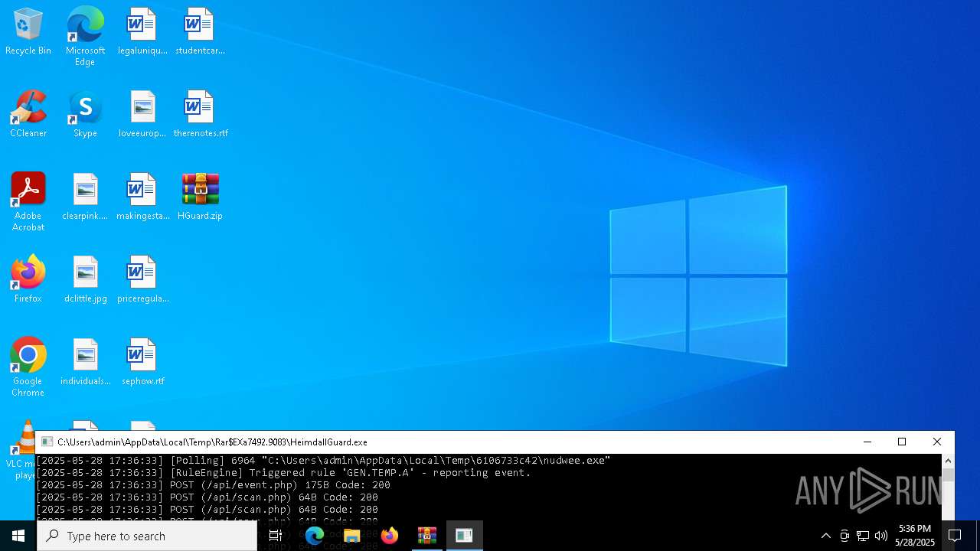Open the clock showing 5:36 PM
Viewport: 980px width, 551px height.
915,536
